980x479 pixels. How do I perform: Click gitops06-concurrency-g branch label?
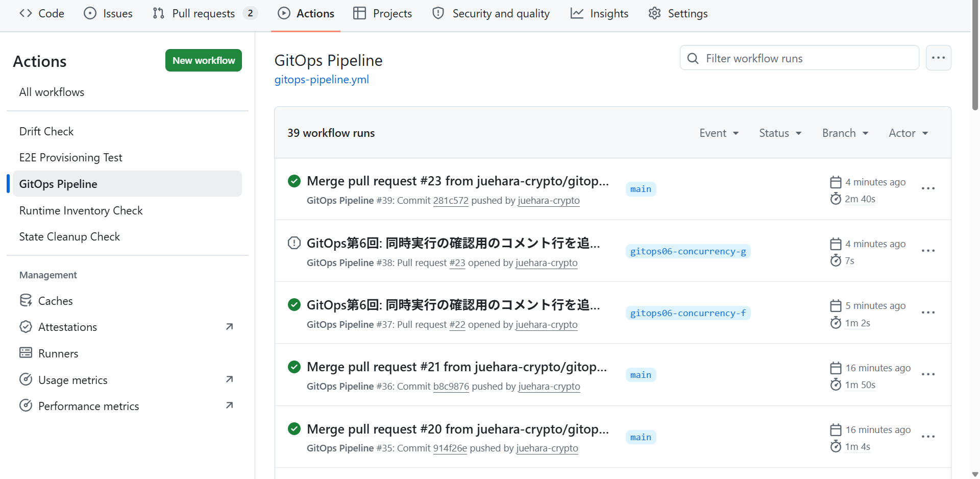(x=688, y=252)
